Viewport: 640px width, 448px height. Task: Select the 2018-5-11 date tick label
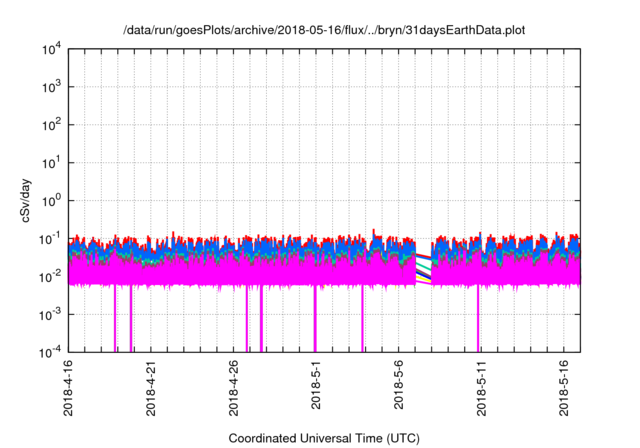(481, 388)
